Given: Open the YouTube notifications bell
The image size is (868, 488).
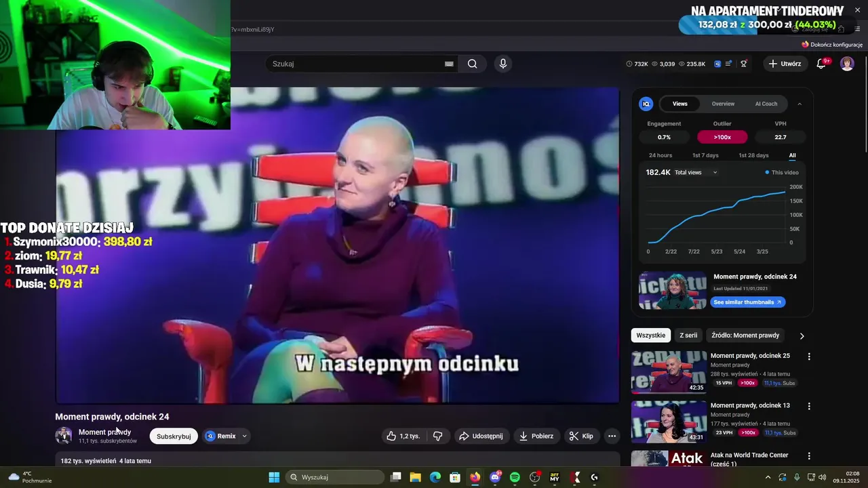Looking at the screenshot, I should [x=821, y=64].
